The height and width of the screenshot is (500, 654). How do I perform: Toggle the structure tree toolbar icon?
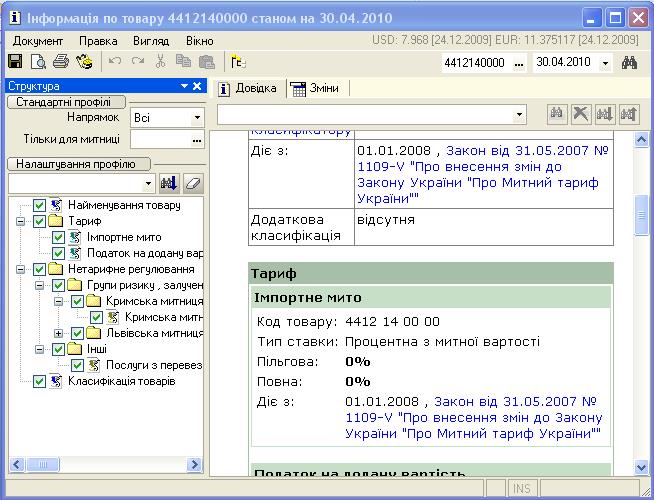click(238, 62)
